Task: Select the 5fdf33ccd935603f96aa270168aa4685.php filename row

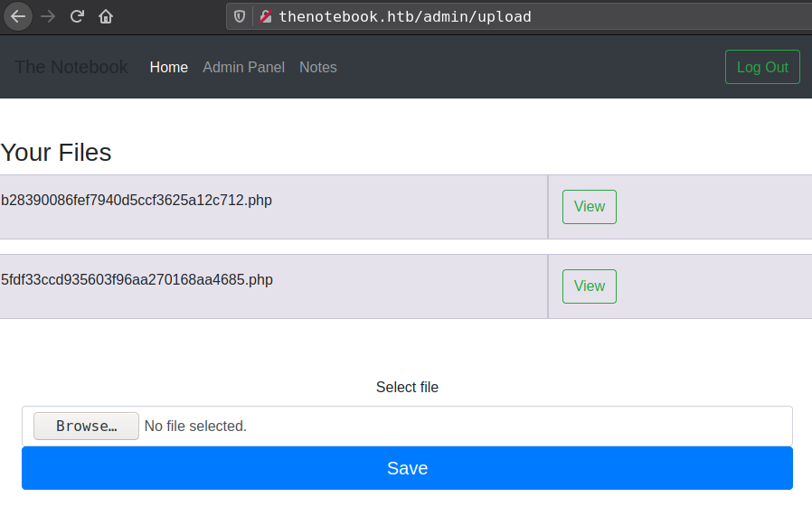Action: [137, 280]
